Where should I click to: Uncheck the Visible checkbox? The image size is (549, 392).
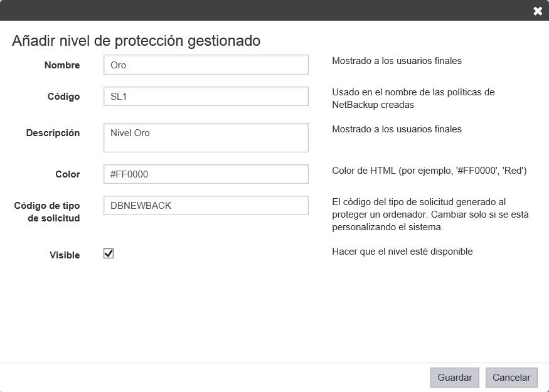click(109, 253)
